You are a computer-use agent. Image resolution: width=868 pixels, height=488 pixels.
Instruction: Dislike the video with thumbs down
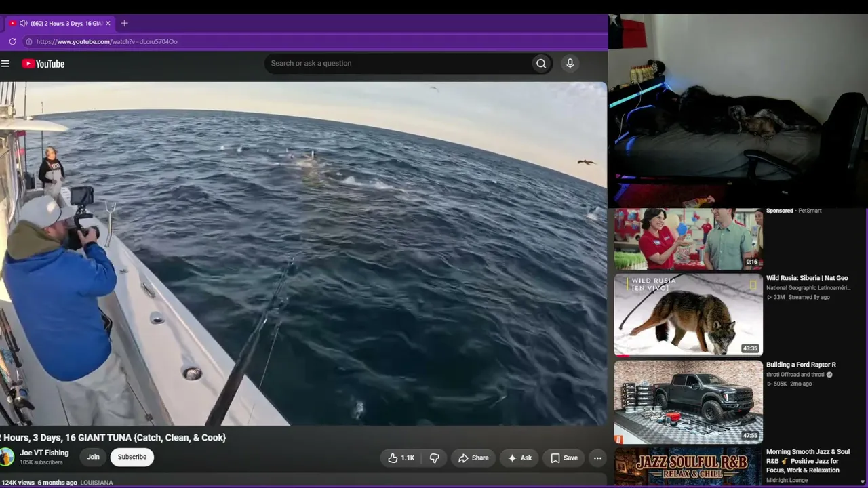click(435, 458)
